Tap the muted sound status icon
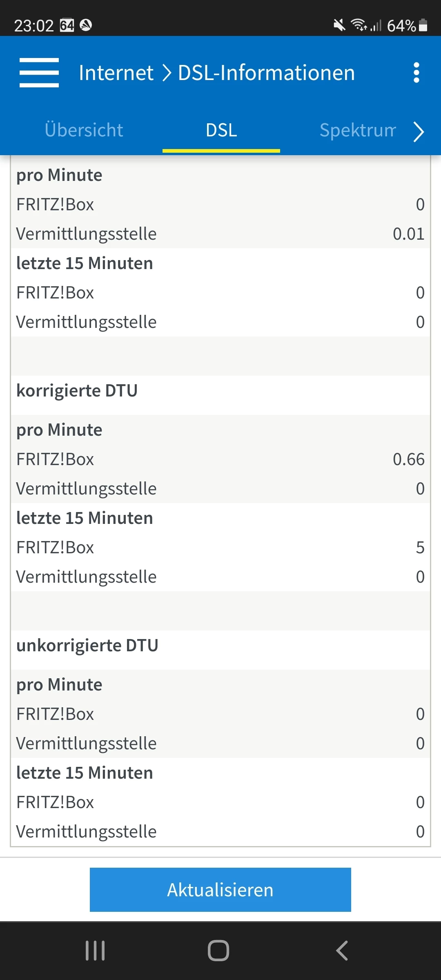Viewport: 441px width, 980px height. click(339, 25)
